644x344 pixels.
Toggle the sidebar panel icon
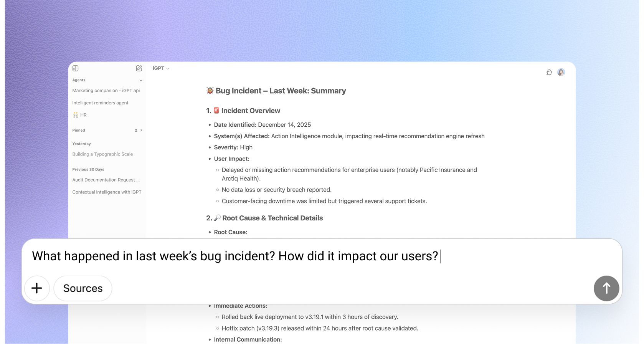tap(76, 68)
